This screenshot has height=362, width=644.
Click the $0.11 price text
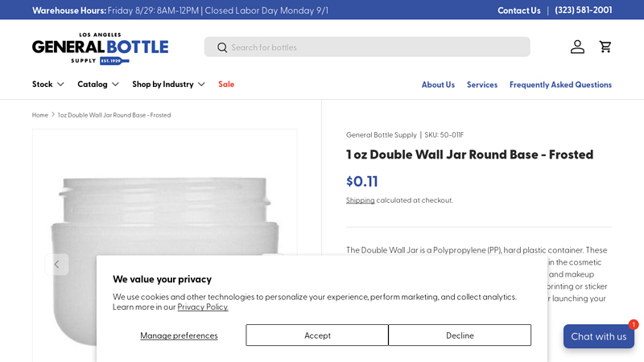click(x=361, y=182)
